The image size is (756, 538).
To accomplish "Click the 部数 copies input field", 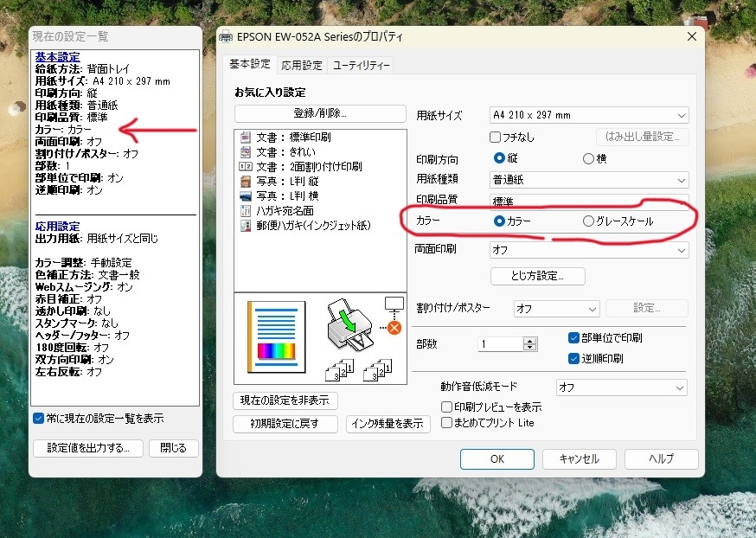I will 501,344.
